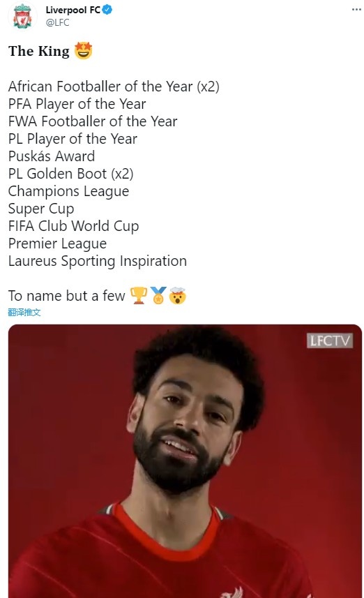
Task: Open the Liverpool FC crest profile avatar
Action: click(22, 16)
